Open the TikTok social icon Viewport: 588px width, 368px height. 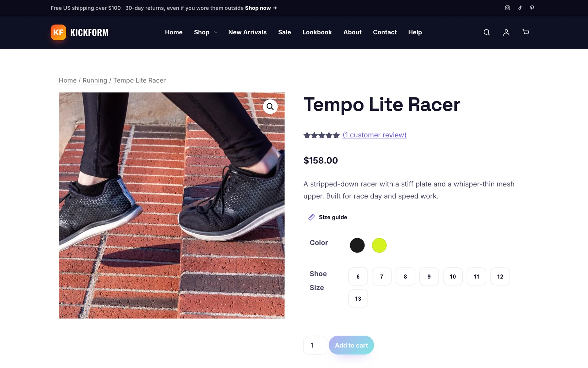click(x=520, y=8)
